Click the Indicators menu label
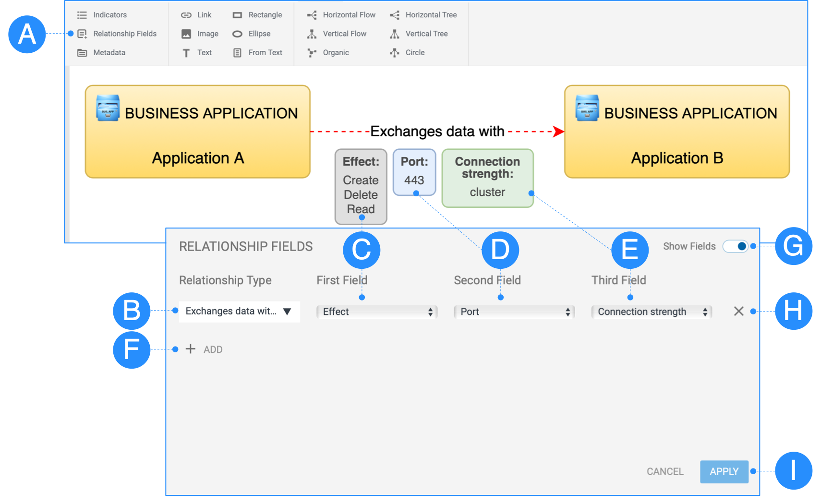Viewport: 821px width, 504px height. coord(110,15)
